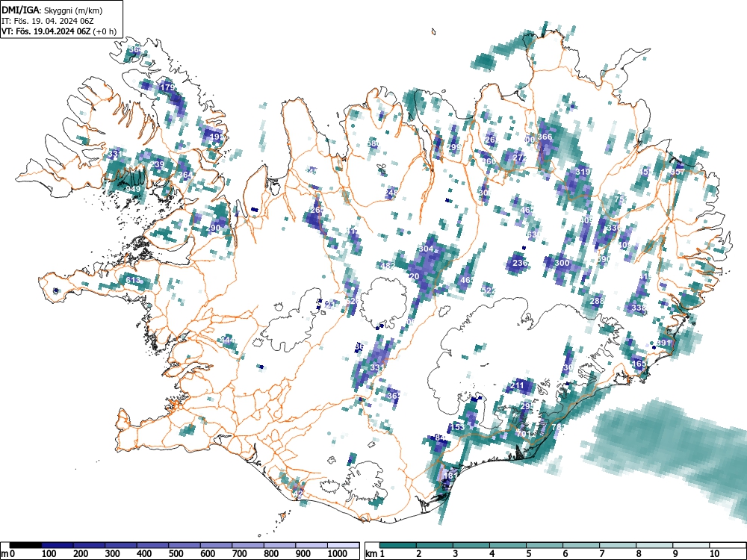Screen dimensions: 747x560
Task: Click the legend color between 7 and 8 km
Action: click(x=619, y=545)
